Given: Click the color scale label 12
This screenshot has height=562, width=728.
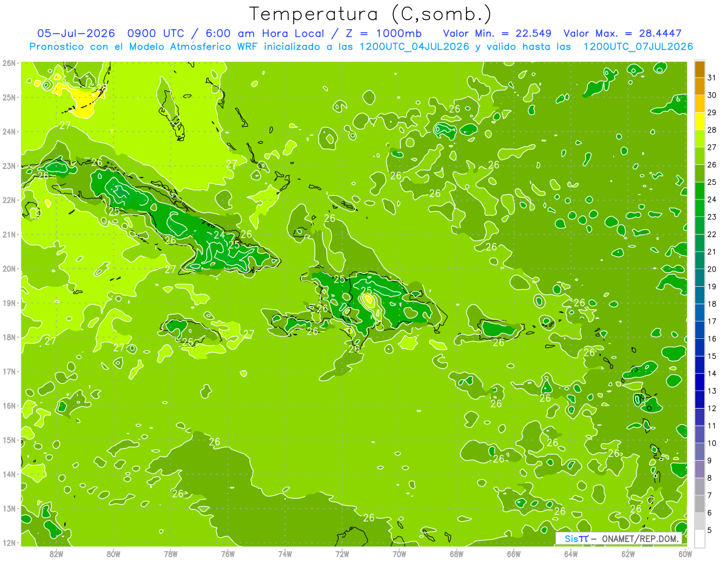Looking at the screenshot, I should [x=712, y=408].
